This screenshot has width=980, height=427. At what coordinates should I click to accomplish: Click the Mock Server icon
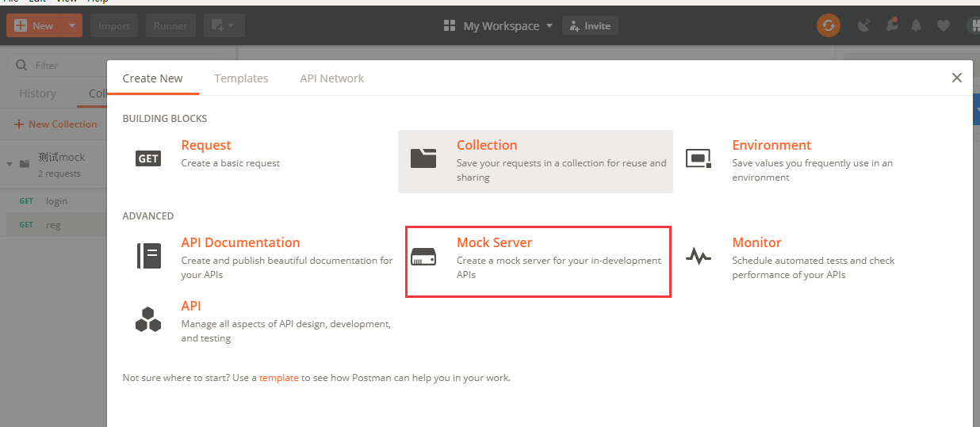pyautogui.click(x=423, y=257)
